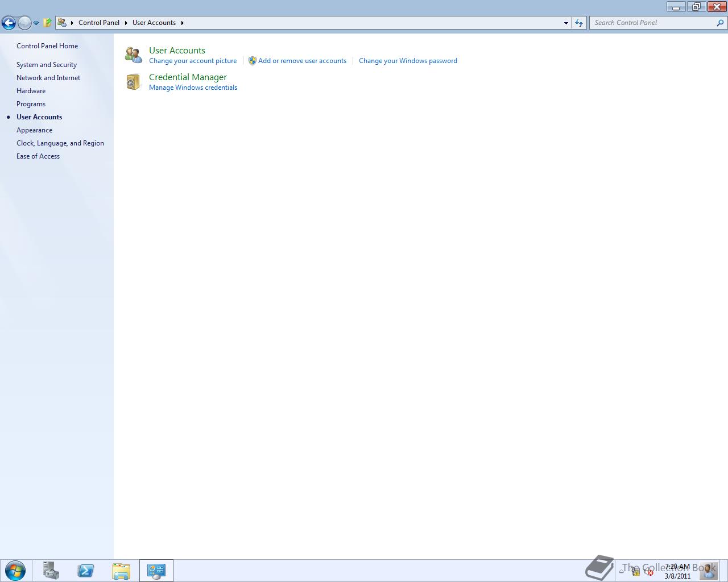Select Control Panel taskbar button
Screen dimensions: 728x582
click(156, 571)
